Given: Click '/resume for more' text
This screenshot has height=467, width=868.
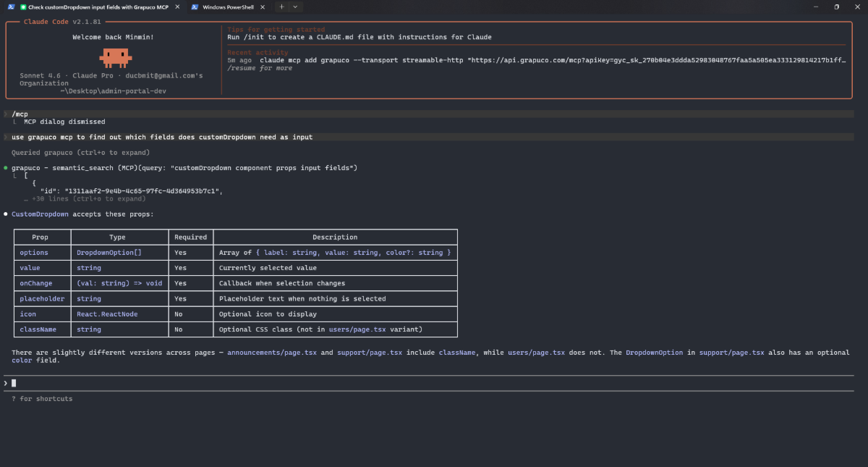Looking at the screenshot, I should [260, 68].
